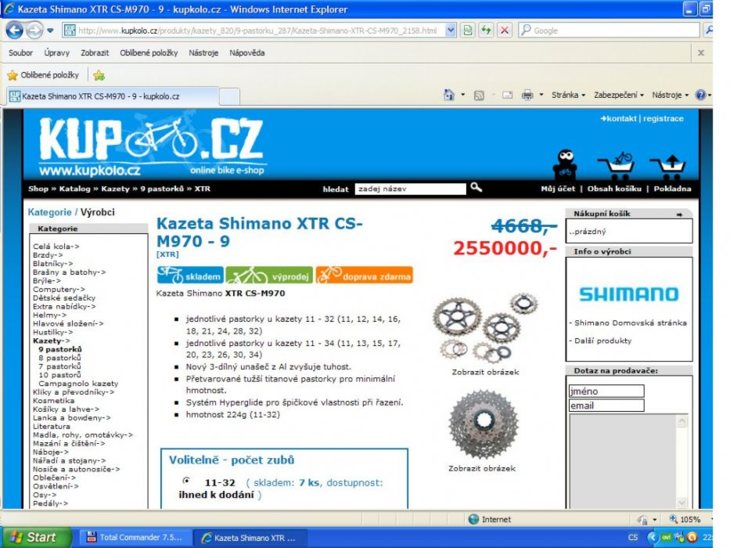The image size is (730, 548).
Task: Click the checkout cart with arrow icon
Action: click(x=668, y=167)
